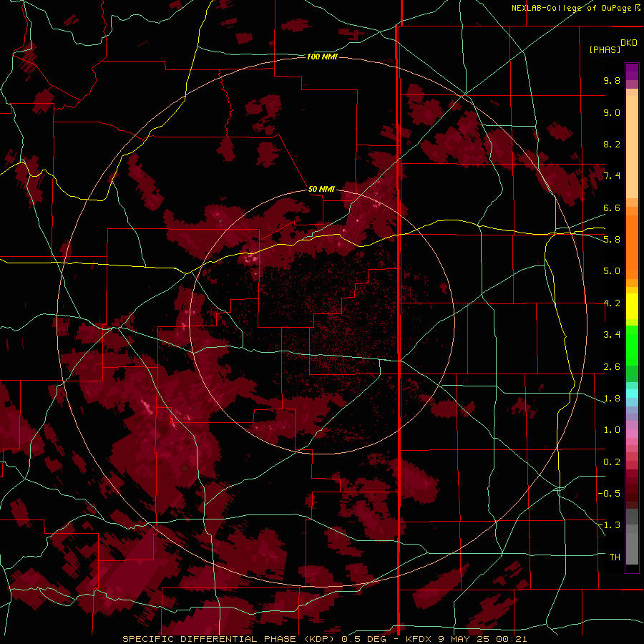Click the NEXLAB-College of DuPage label

click(x=572, y=8)
